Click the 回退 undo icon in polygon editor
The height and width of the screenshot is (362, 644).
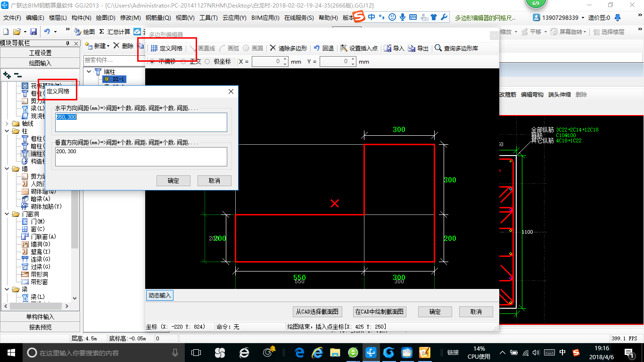pos(317,48)
